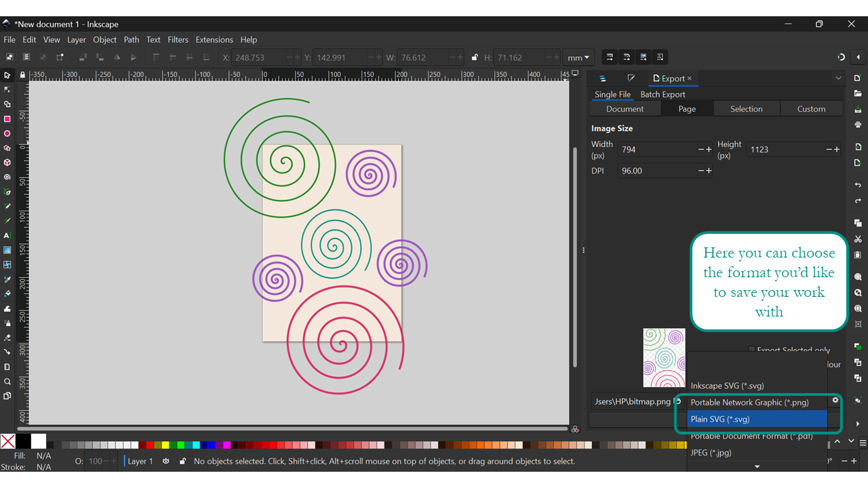The width and height of the screenshot is (868, 488).
Task: Open the File menu
Action: [9, 40]
